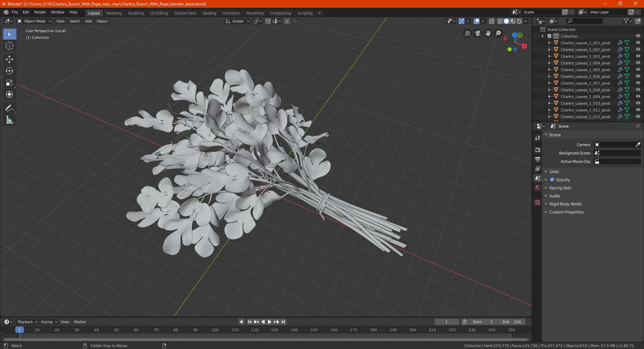
Task: Expand the Units panel
Action: pos(554,172)
